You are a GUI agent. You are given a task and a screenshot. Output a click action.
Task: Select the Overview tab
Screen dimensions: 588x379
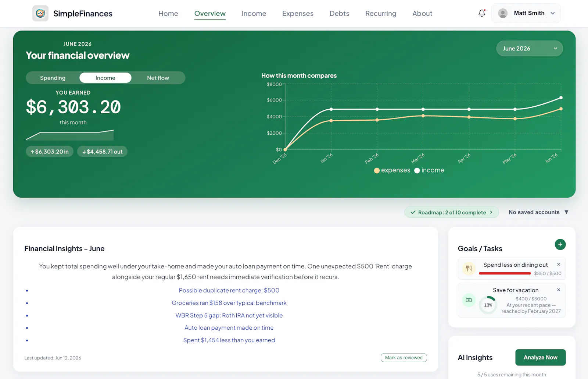[210, 14]
